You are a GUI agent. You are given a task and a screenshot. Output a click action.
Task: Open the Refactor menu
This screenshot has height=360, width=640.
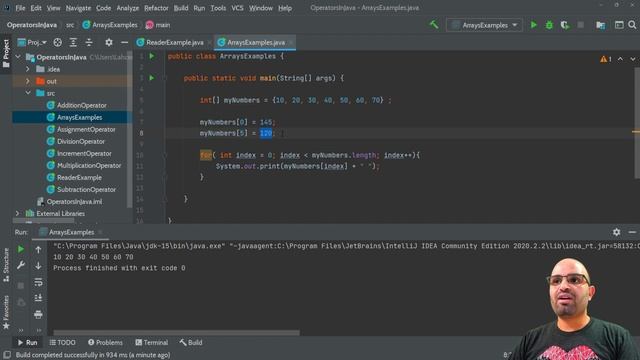coord(156,8)
